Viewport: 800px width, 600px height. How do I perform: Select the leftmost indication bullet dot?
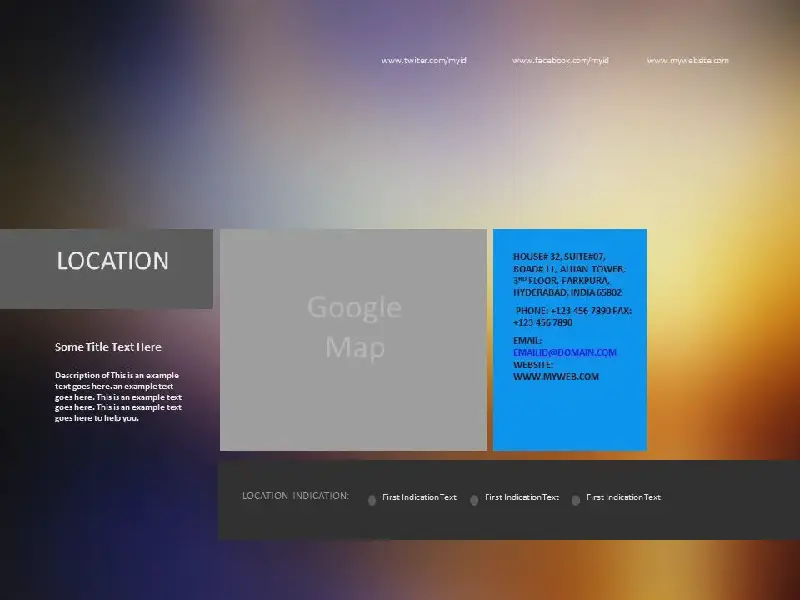[372, 500]
